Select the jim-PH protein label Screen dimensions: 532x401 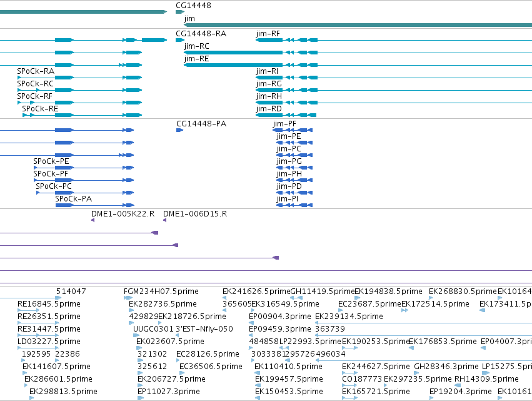click(x=289, y=174)
